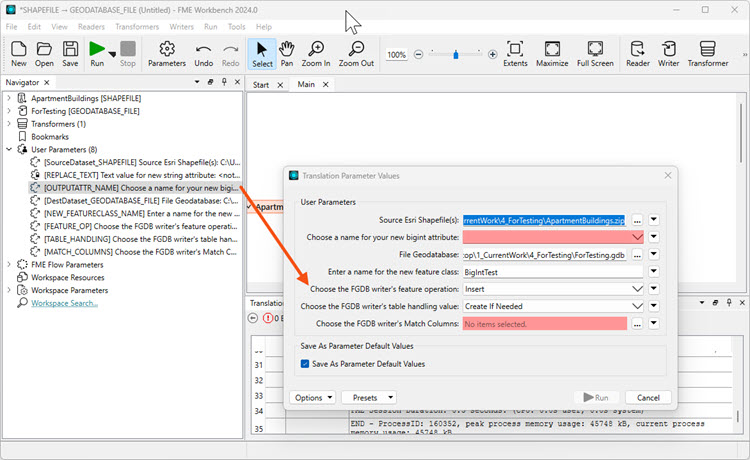This screenshot has width=750, height=460.
Task: Open bigint attribute name combo box
Action: click(553, 237)
